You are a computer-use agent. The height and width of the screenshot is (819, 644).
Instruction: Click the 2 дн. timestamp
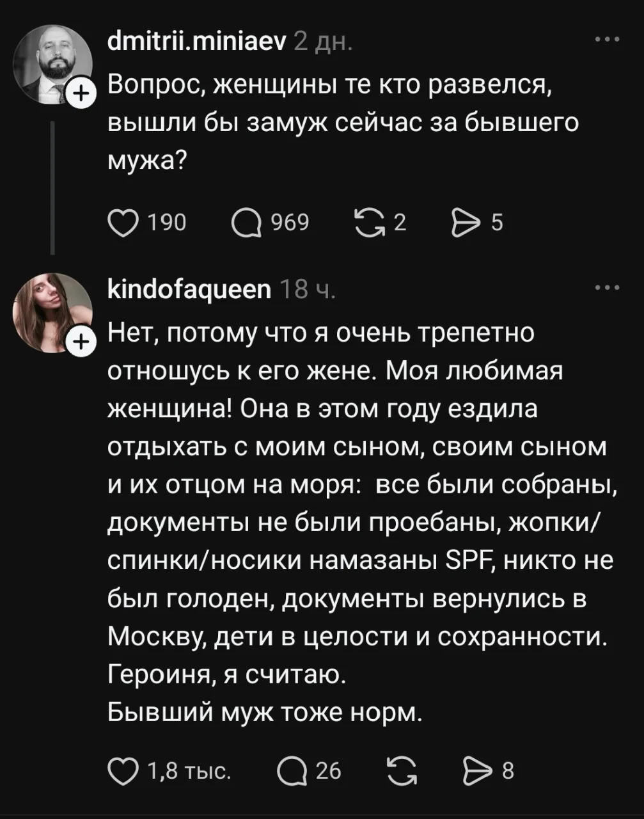pos(322,42)
